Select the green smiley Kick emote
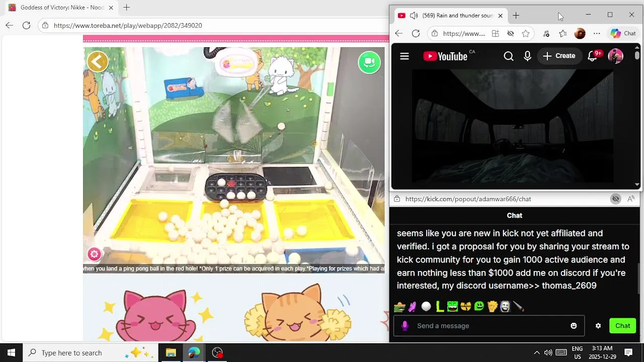 coord(479,306)
